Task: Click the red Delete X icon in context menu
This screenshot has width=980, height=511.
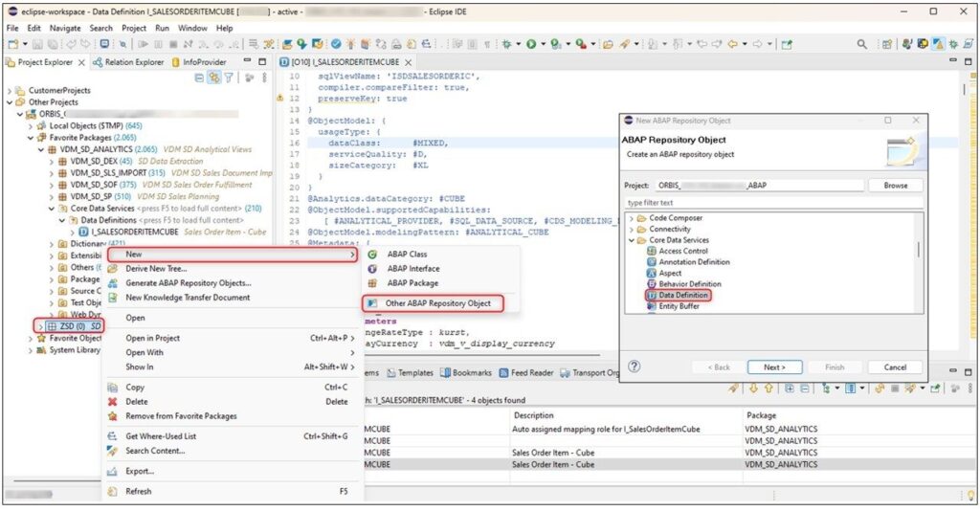Action: (113, 402)
